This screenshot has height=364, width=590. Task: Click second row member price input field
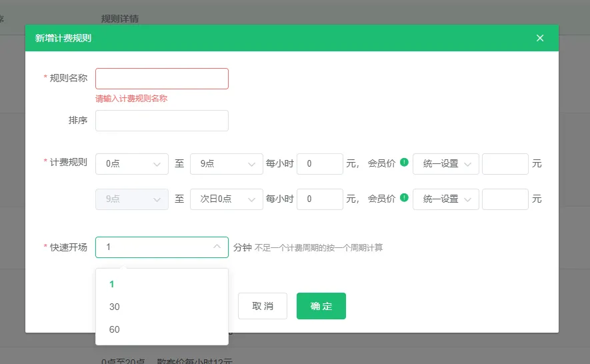pyautogui.click(x=505, y=199)
